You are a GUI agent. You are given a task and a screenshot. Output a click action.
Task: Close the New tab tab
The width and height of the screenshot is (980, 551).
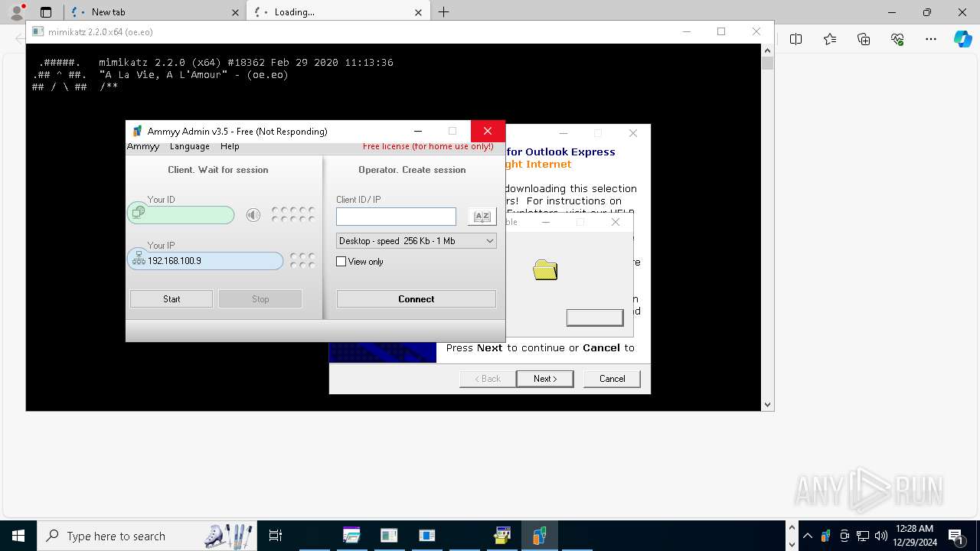click(235, 12)
